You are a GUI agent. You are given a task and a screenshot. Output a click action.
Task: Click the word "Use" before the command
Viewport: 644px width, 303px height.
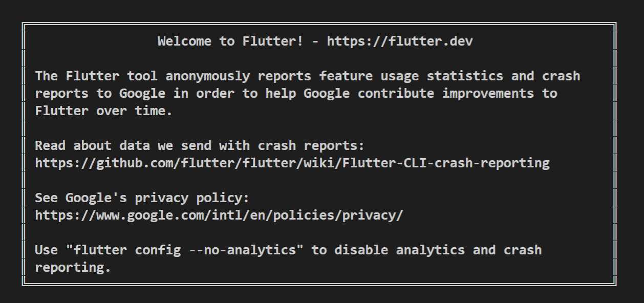tap(46, 250)
